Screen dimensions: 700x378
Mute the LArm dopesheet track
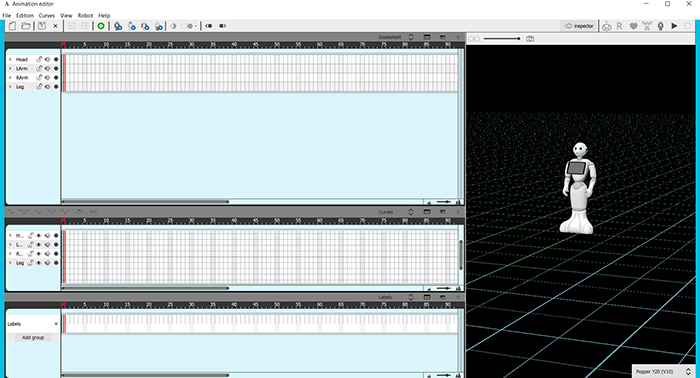(47, 69)
